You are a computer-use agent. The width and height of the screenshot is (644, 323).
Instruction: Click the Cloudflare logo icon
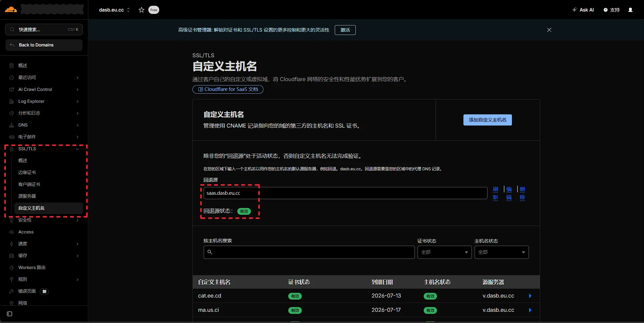click(x=11, y=9)
